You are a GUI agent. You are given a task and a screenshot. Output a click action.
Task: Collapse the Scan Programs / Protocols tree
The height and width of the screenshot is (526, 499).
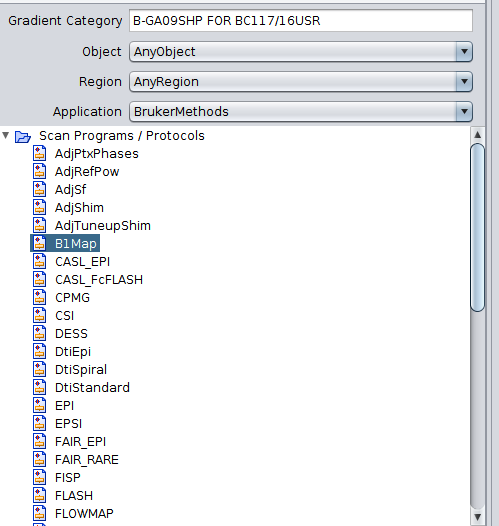point(5,136)
